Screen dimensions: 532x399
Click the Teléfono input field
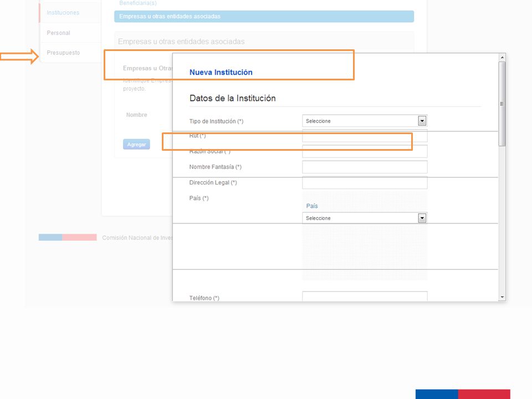pos(365,296)
